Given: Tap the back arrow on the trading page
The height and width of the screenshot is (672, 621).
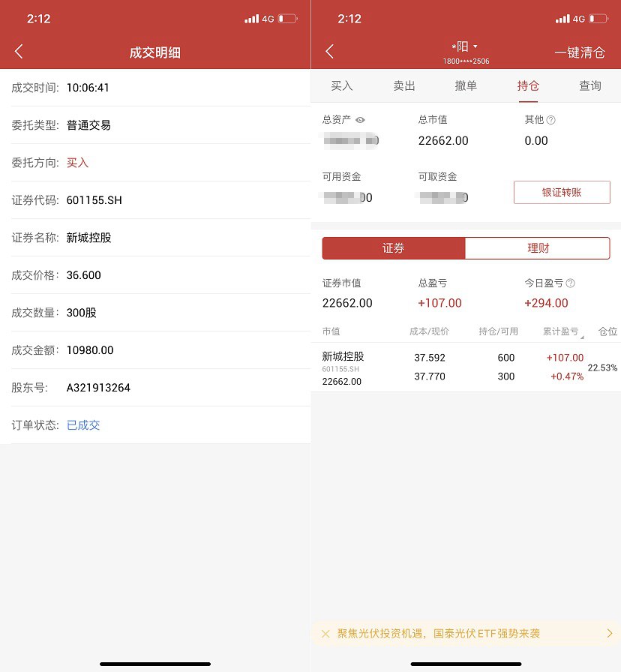Looking at the screenshot, I should coord(328,52).
